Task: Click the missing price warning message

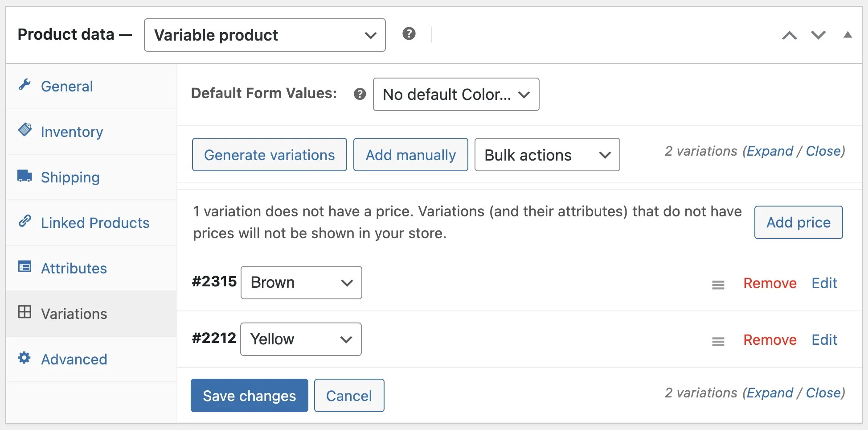Action: tap(467, 222)
